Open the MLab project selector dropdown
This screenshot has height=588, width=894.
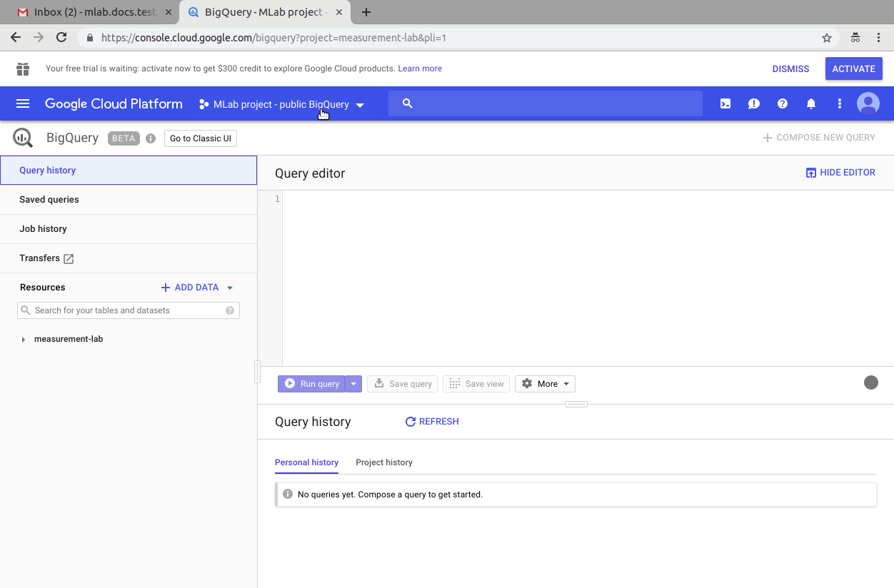click(361, 103)
